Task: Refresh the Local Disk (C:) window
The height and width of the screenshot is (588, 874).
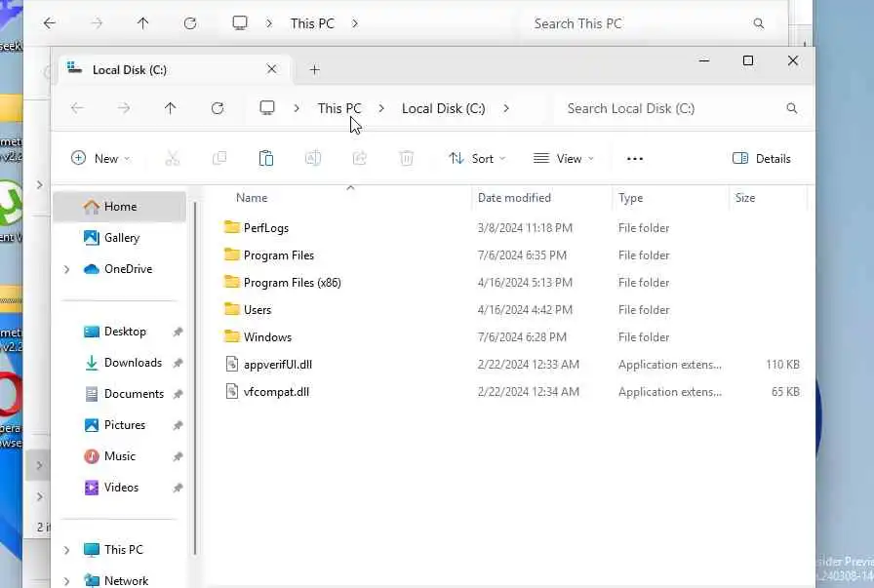Action: click(x=218, y=108)
